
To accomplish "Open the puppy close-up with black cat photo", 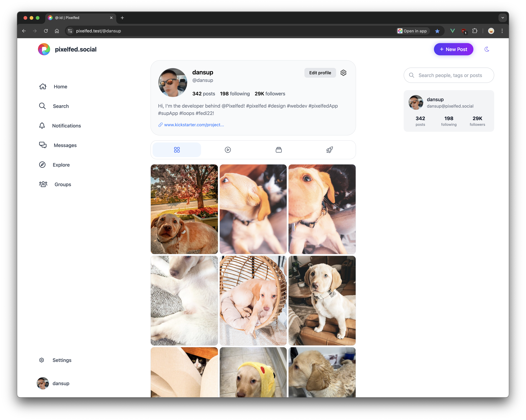I will [x=322, y=209].
